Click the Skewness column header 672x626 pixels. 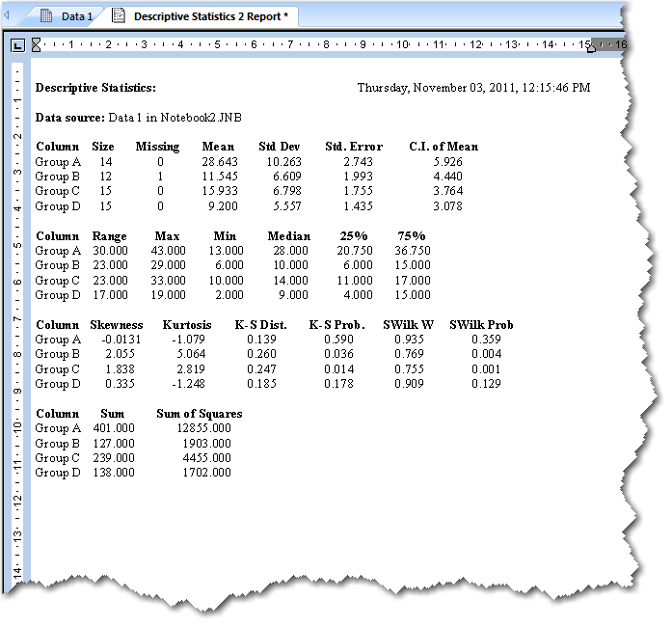coord(116,325)
